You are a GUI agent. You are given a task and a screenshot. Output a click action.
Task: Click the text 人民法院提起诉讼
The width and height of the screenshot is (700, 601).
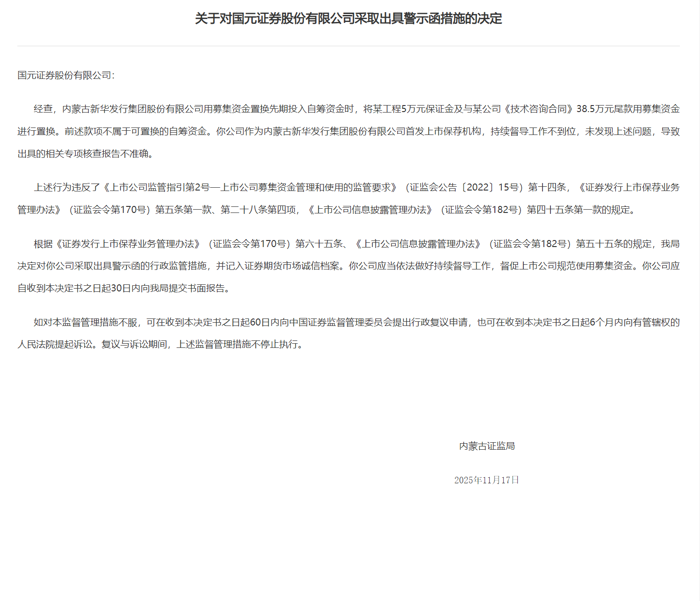[x=55, y=345]
